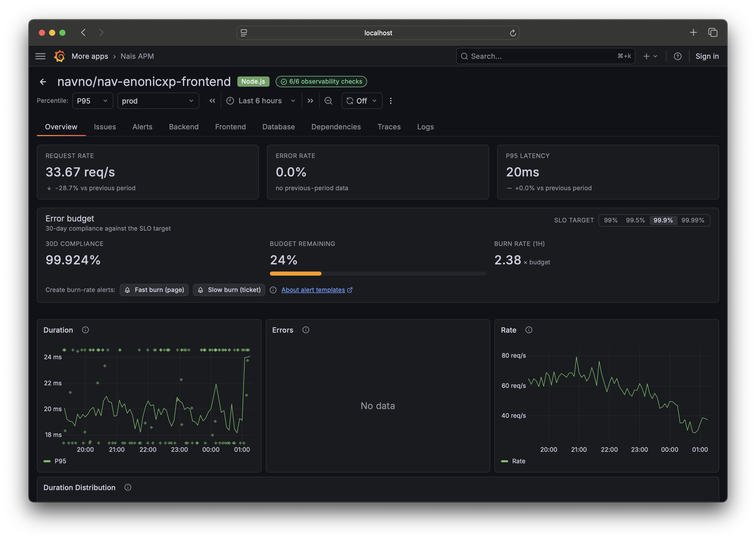Create Slow burn (ticket) alert
Screen dimensions: 756x540
click(229, 290)
